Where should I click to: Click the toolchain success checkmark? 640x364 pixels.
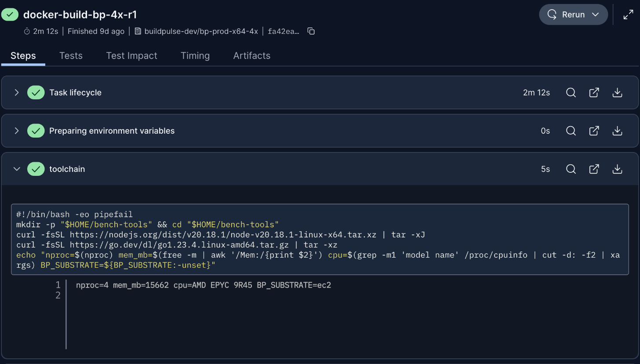(x=36, y=169)
